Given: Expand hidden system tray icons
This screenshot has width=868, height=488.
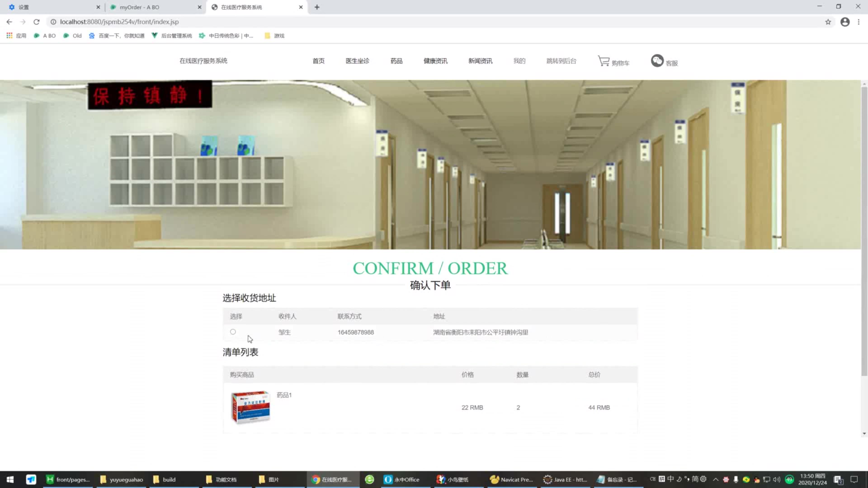Looking at the screenshot, I should 715,479.
